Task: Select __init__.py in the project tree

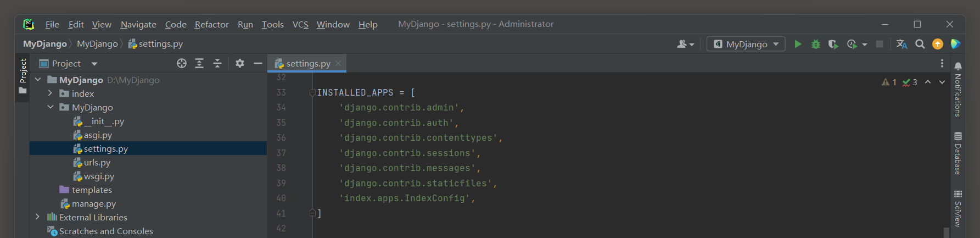Action: click(x=99, y=121)
